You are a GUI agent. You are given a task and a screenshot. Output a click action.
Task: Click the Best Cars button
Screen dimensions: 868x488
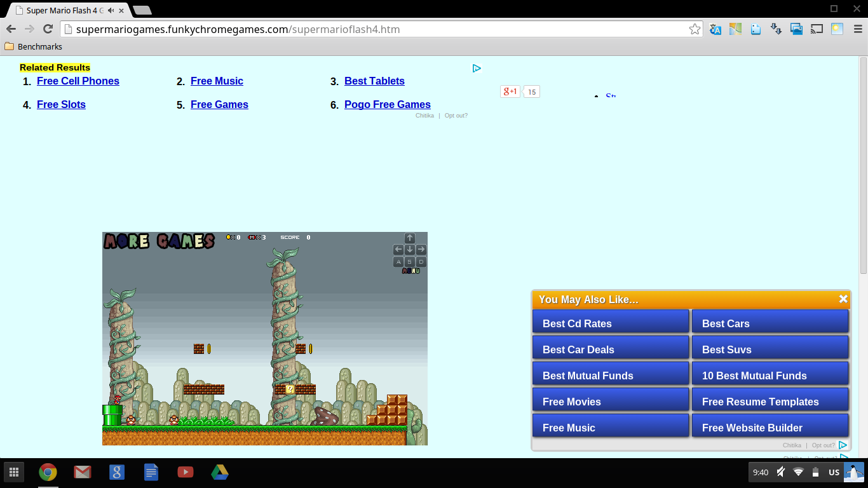[770, 322]
